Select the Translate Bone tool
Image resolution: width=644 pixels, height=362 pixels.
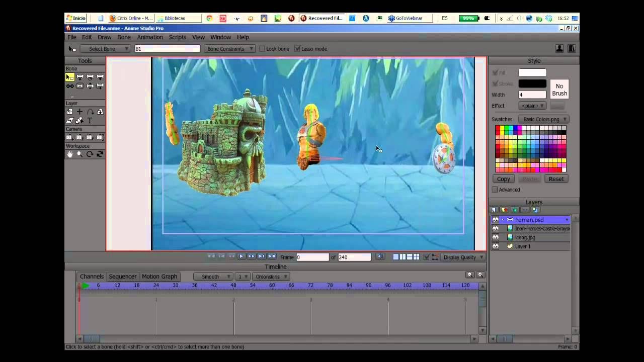click(80, 77)
